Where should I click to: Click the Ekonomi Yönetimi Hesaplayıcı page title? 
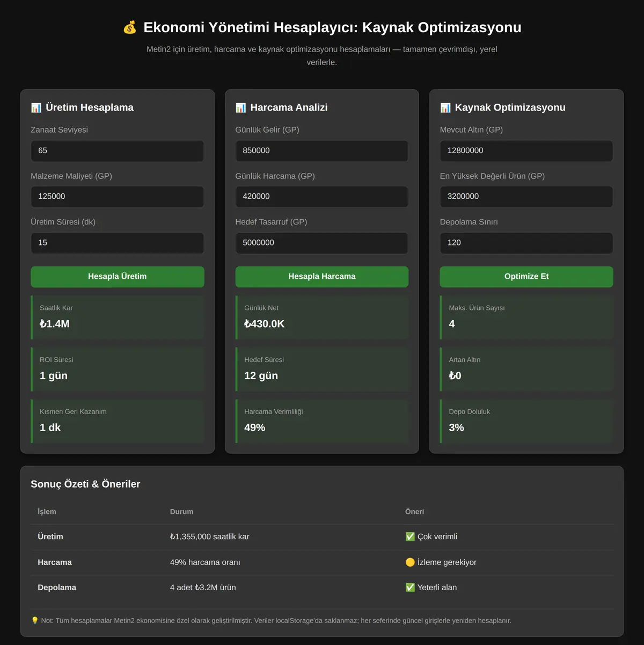pyautogui.click(x=332, y=27)
